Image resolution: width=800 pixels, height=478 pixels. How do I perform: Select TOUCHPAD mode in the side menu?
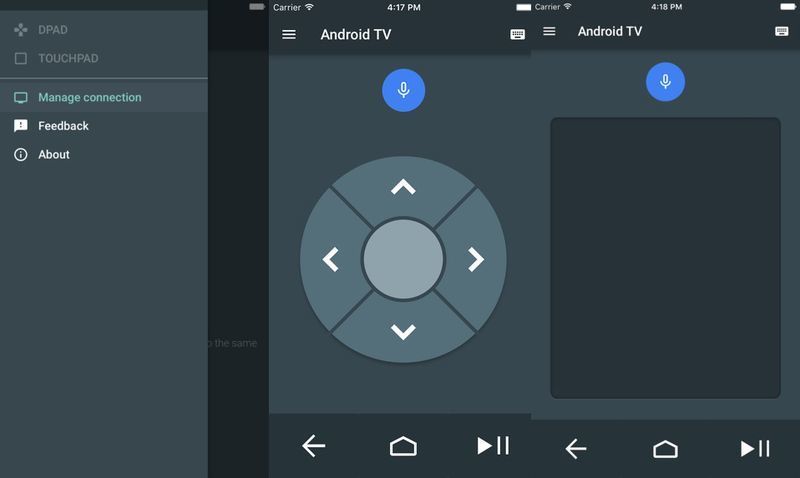click(x=68, y=58)
